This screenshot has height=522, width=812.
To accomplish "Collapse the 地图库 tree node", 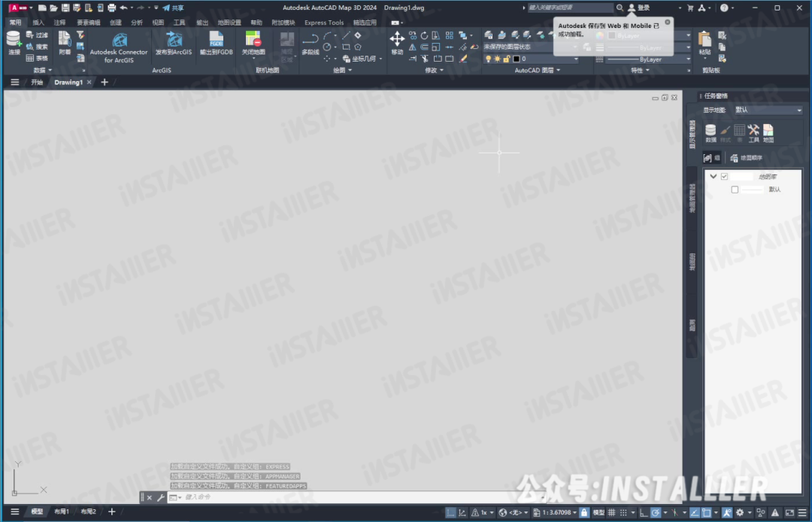I will (713, 177).
